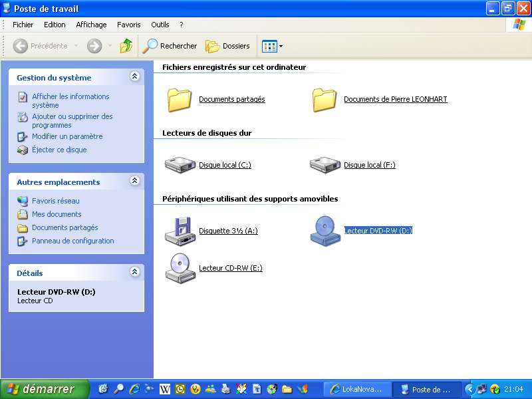
Task: Click the Lecteur DVD-RW (D:) drive icon
Action: [x=325, y=231]
